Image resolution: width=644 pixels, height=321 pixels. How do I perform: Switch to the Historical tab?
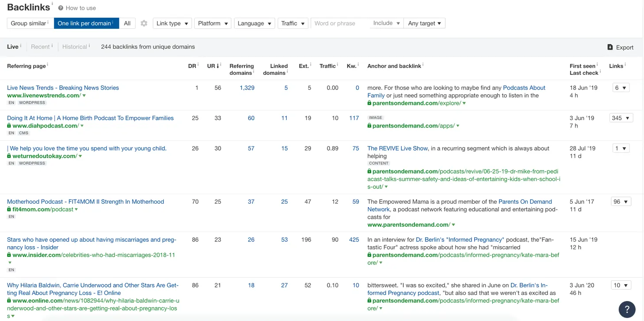coord(75,46)
